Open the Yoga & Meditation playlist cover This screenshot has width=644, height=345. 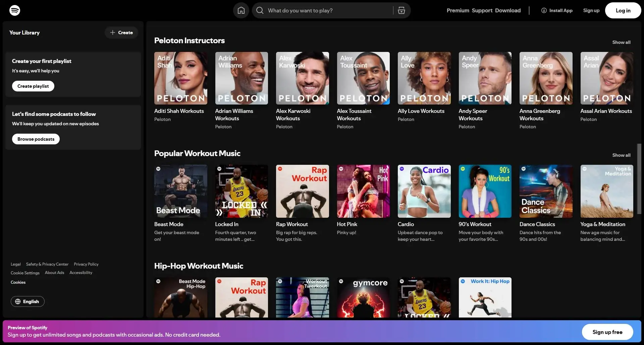tap(607, 191)
